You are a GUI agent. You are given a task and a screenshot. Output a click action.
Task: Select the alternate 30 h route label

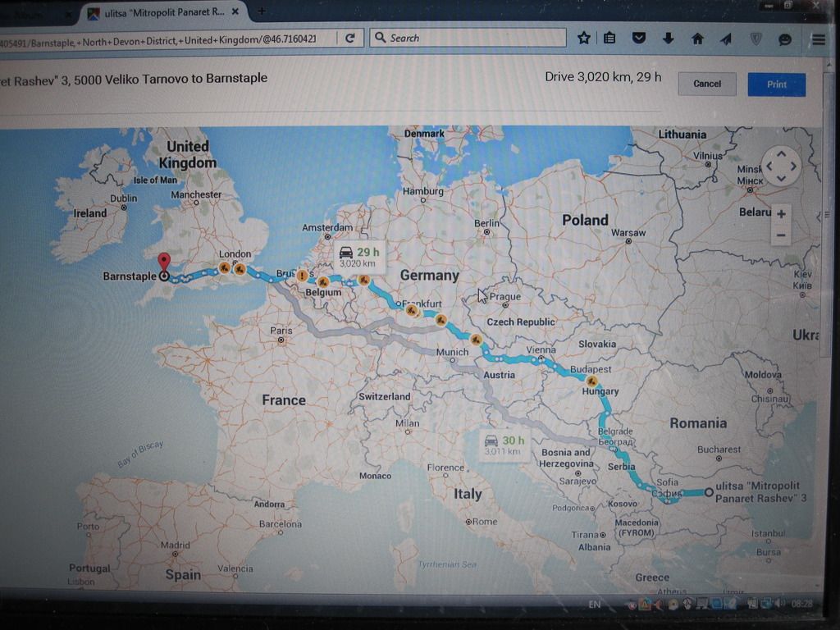pos(503,445)
